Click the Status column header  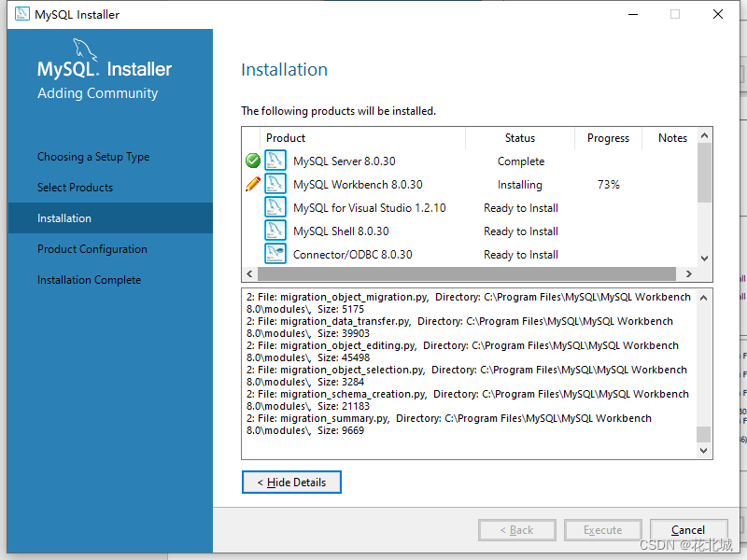point(520,138)
